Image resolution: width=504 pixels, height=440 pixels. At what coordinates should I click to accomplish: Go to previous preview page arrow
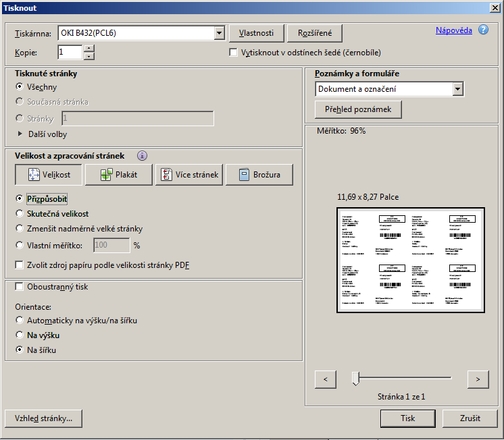pos(326,379)
